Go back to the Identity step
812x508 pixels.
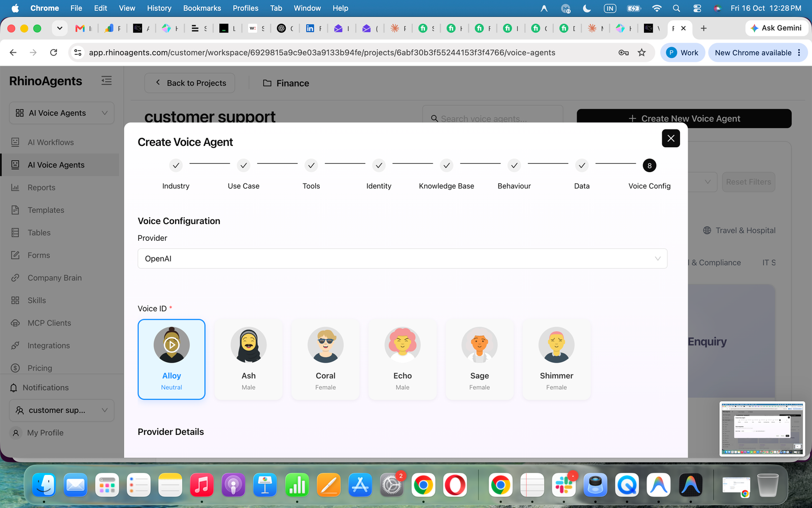point(379,166)
